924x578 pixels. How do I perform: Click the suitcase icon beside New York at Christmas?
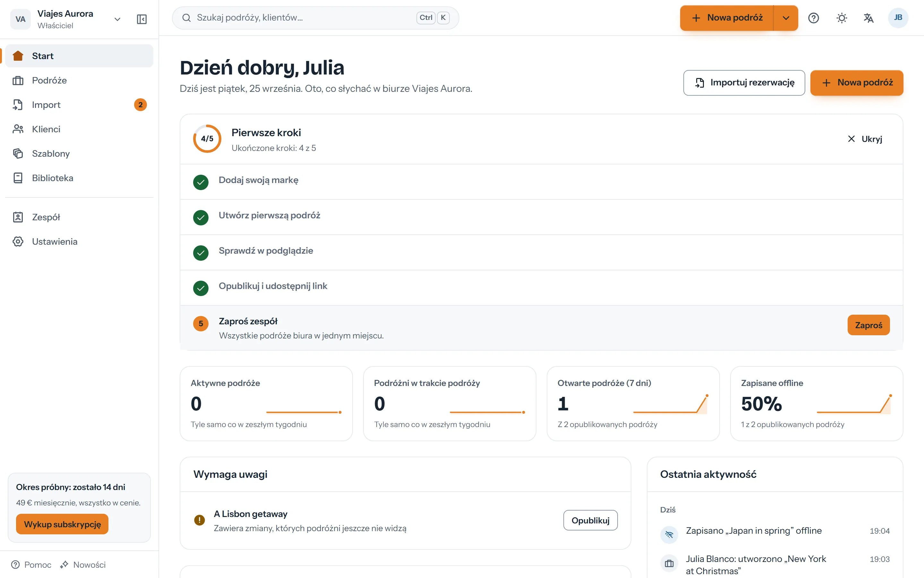tap(669, 564)
